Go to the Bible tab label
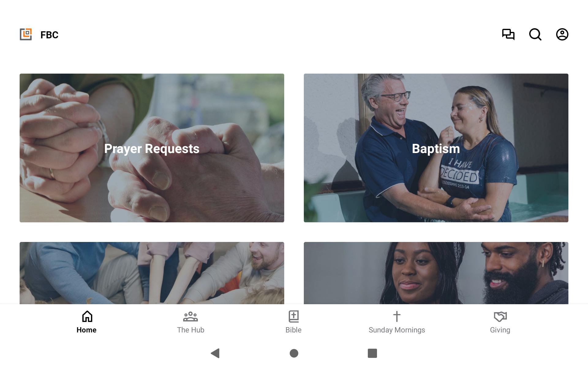The width and height of the screenshot is (588, 368). [x=293, y=330]
